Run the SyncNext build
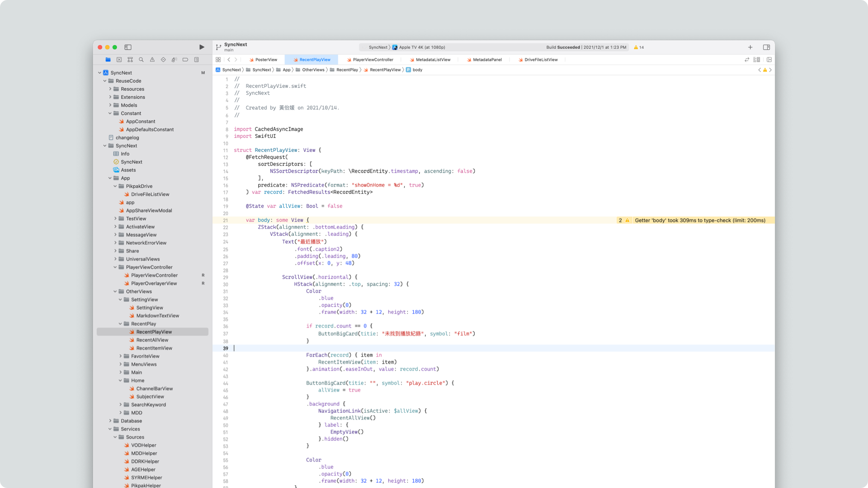The width and height of the screenshot is (868, 488). click(x=202, y=47)
